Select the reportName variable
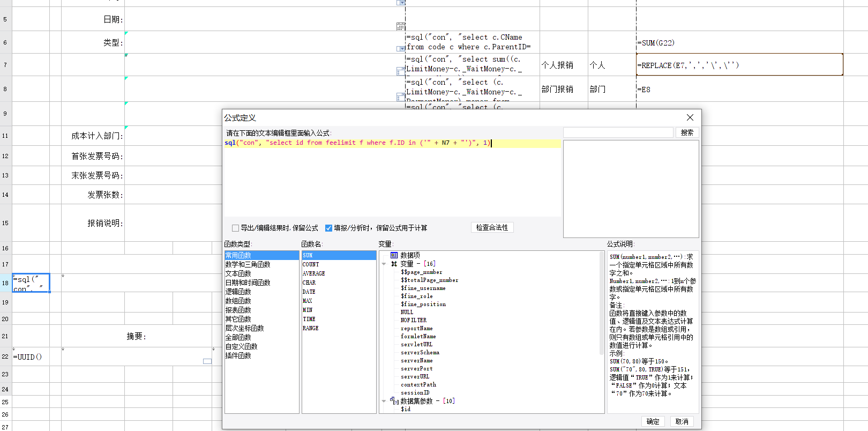The height and width of the screenshot is (431, 868). tap(416, 328)
